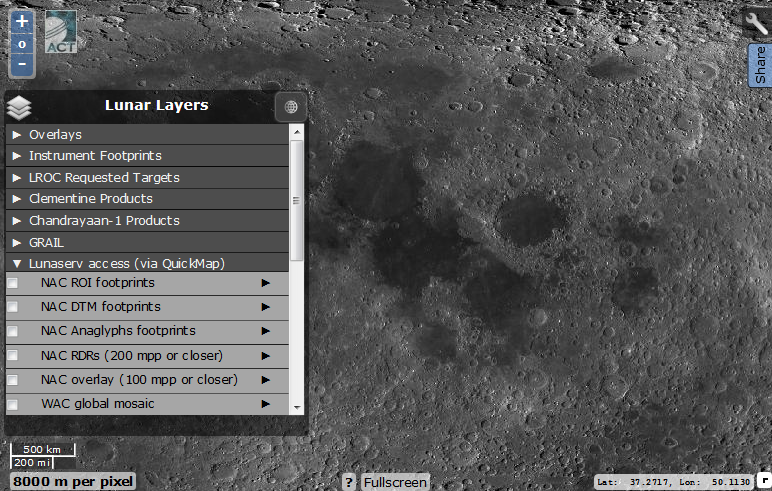The height and width of the screenshot is (491, 772).
Task: Click the corner arrow overview toggle
Action: [765, 481]
